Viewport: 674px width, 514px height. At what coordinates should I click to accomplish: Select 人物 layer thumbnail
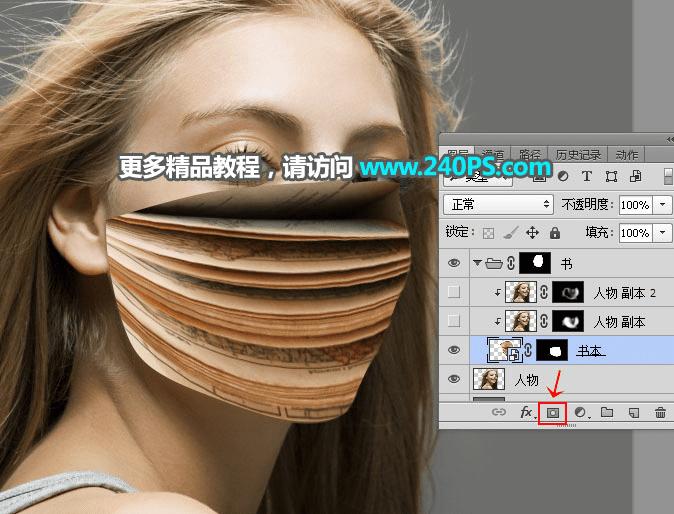point(489,379)
